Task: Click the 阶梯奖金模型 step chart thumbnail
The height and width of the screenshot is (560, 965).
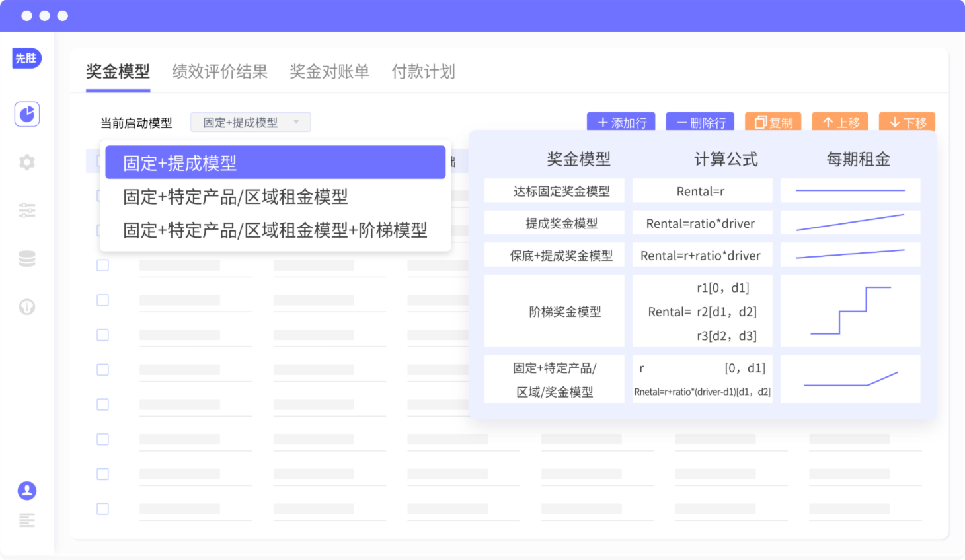Action: pyautogui.click(x=850, y=311)
